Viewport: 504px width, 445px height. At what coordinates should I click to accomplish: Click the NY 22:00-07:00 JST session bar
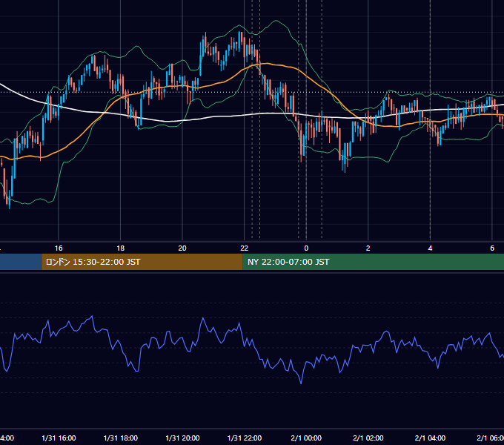coord(373,262)
